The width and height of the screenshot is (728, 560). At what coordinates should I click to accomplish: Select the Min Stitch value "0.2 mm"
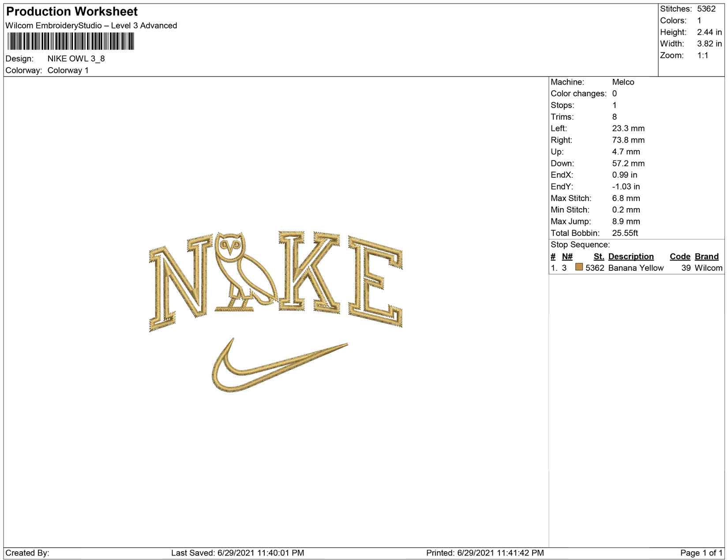626,210
